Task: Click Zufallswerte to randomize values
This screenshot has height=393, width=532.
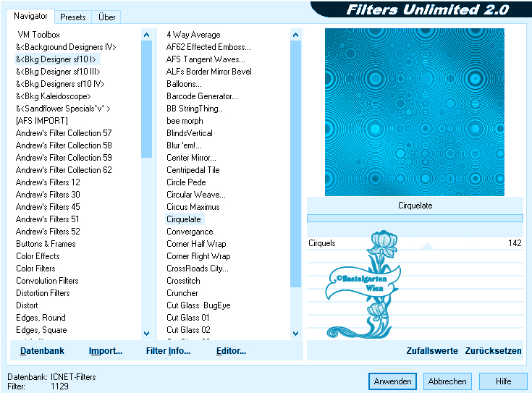Action: point(432,350)
